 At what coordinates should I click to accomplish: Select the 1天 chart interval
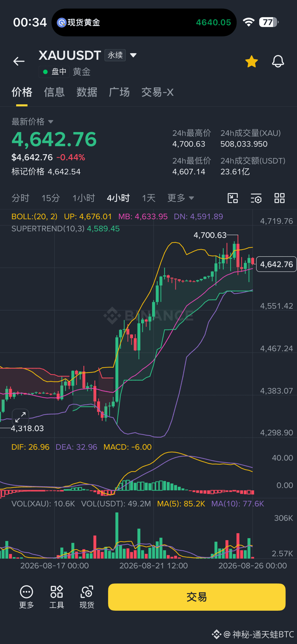148,198
